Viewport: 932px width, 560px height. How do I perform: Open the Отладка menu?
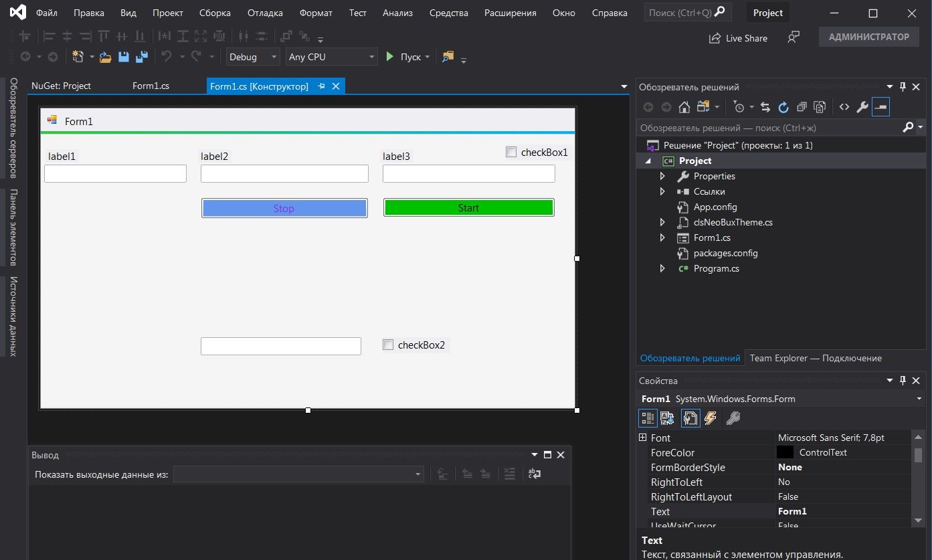click(x=265, y=13)
